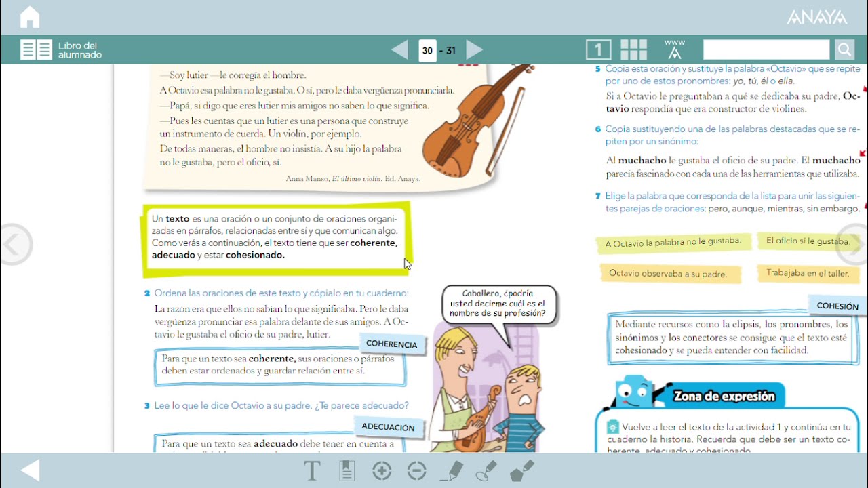Go to previous page with top arrow
The height and width of the screenshot is (488, 868).
click(400, 49)
